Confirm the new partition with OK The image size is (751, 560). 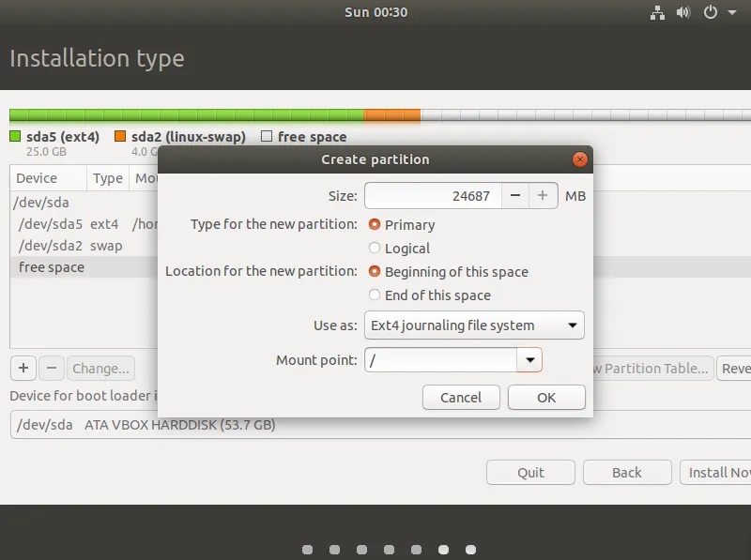(x=546, y=398)
